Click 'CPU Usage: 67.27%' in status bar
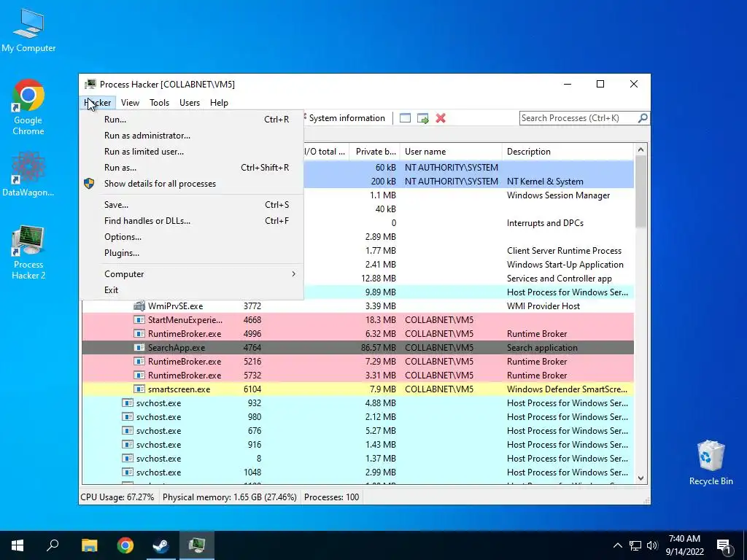 pyautogui.click(x=117, y=497)
